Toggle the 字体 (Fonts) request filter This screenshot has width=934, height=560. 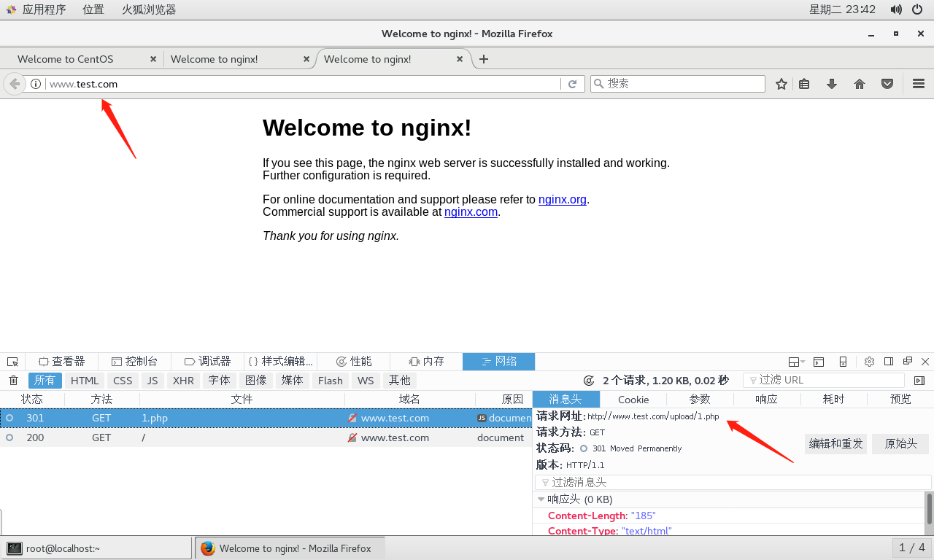pyautogui.click(x=219, y=381)
